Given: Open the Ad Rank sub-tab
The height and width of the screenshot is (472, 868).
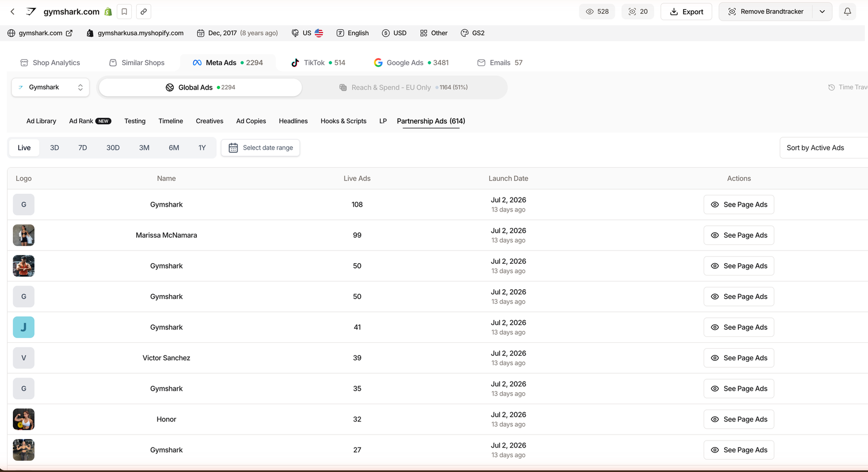Looking at the screenshot, I should pos(90,121).
